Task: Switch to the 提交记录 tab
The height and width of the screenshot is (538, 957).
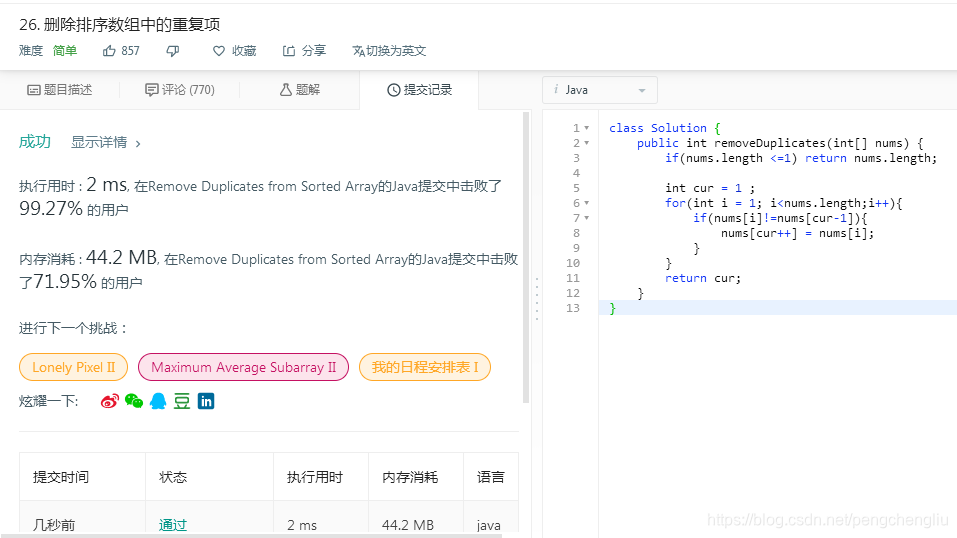Action: 419,90
